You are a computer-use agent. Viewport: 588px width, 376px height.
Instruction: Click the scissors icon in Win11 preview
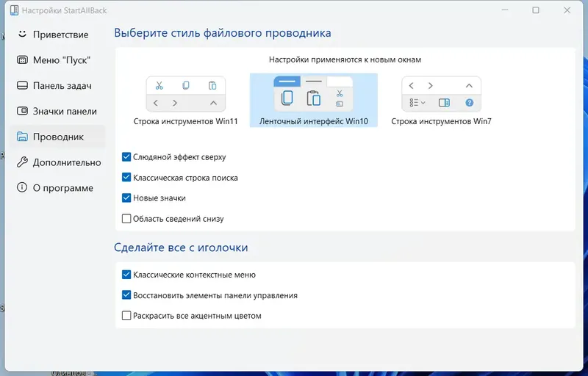coord(159,85)
